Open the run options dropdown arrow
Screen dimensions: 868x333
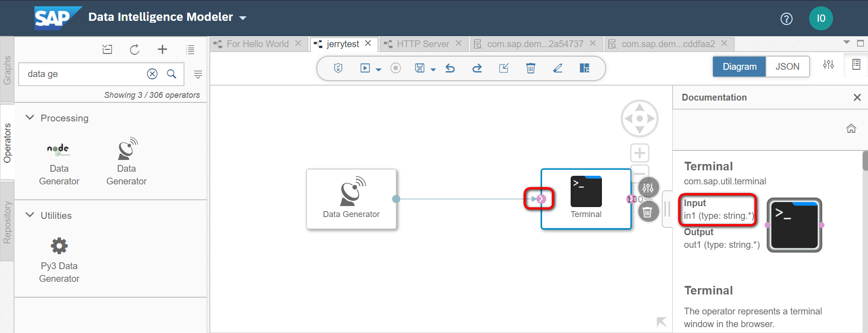(379, 70)
